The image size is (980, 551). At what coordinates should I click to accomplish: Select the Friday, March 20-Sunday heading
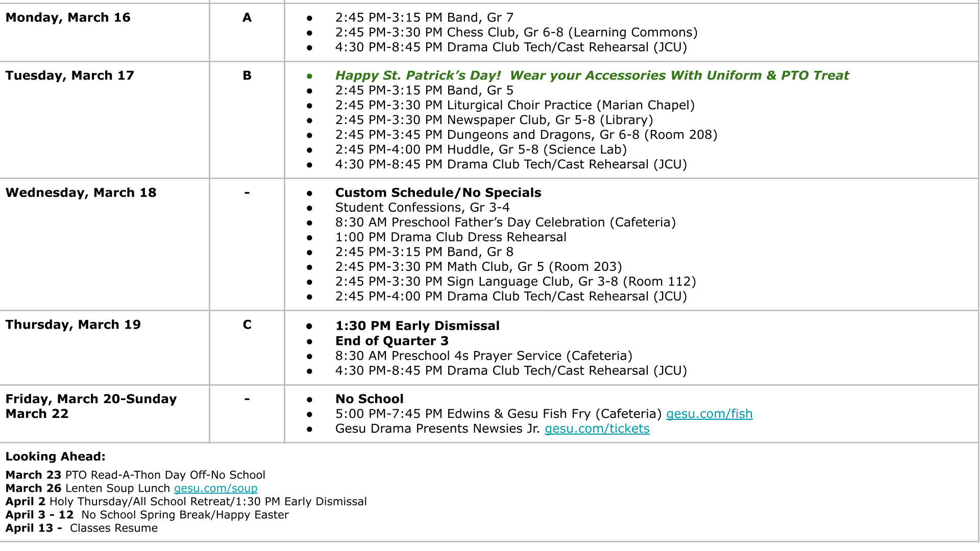91,399
